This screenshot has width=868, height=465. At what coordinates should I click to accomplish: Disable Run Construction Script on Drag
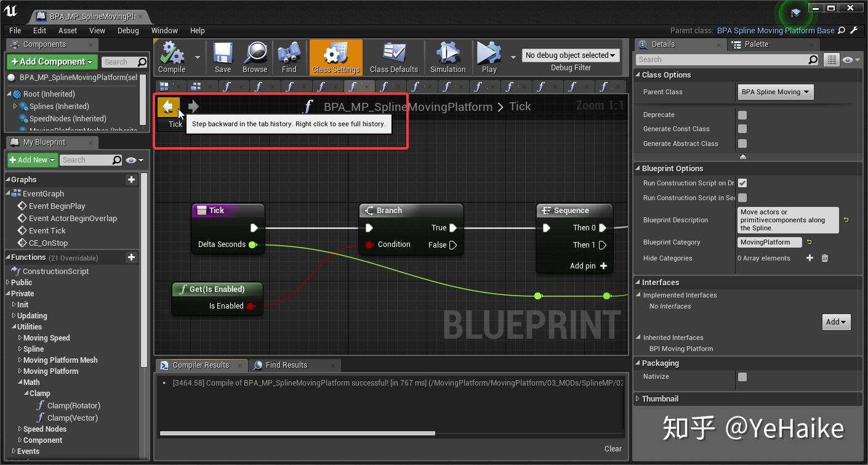click(742, 183)
